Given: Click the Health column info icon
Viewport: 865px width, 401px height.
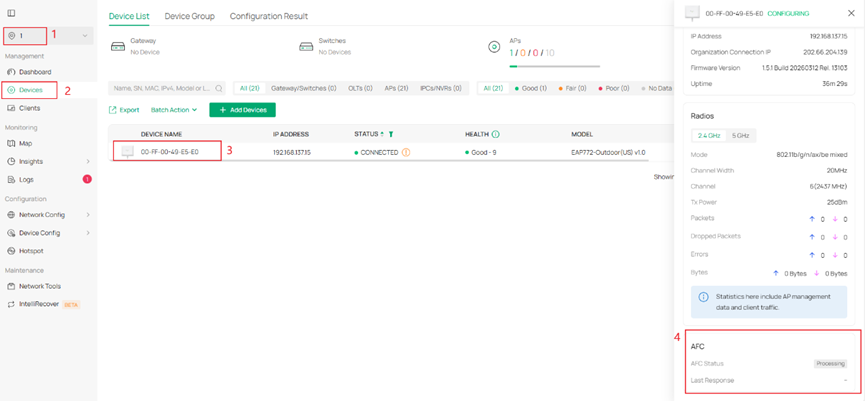Looking at the screenshot, I should [495, 134].
